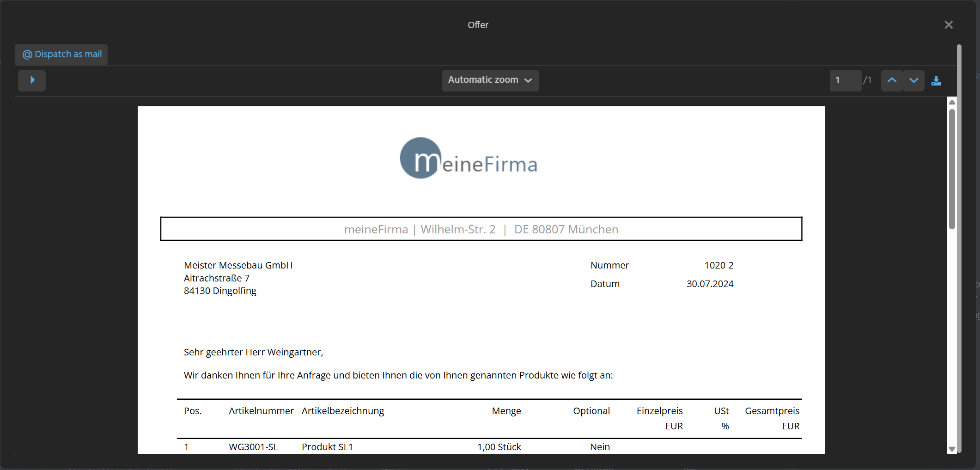Image resolution: width=980 pixels, height=470 pixels.
Task: Toggle the PDF sidebar arrow
Action: [x=32, y=80]
